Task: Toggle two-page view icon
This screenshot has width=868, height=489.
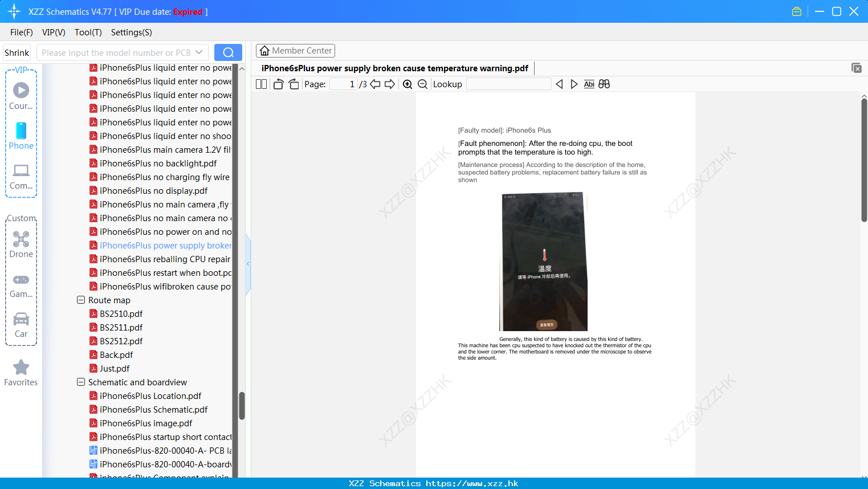Action: (262, 84)
